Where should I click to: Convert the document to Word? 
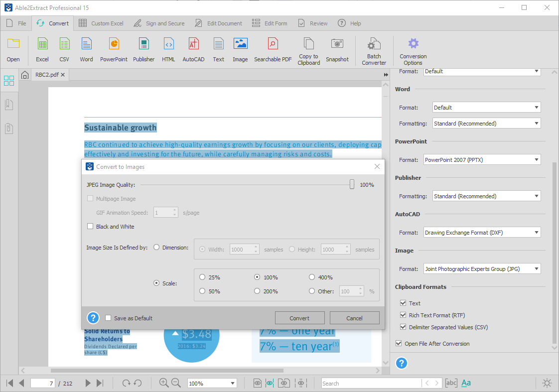[x=86, y=49]
